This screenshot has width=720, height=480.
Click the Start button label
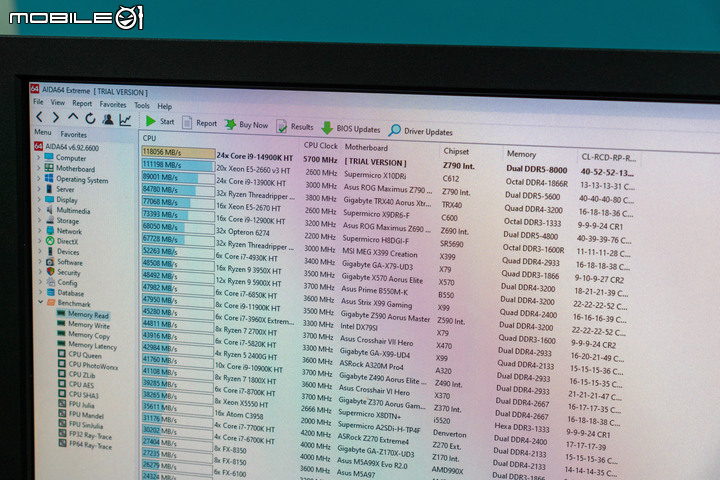167,122
